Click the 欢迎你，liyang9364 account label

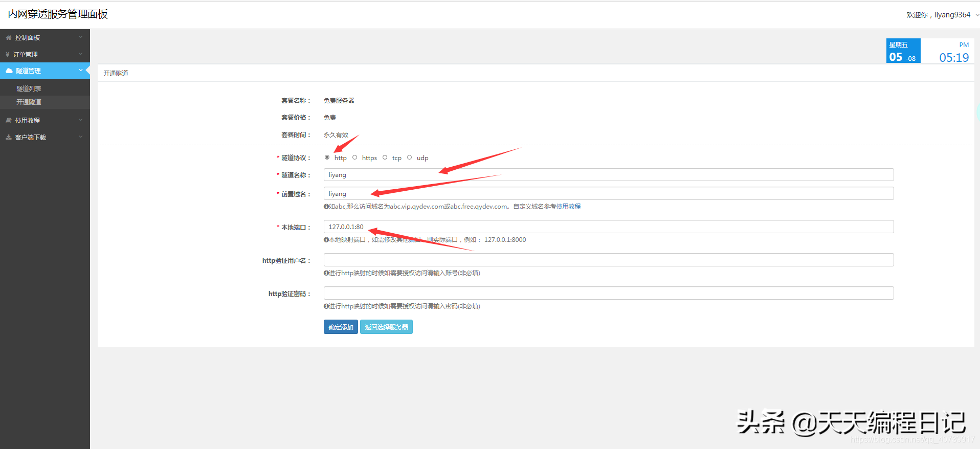(938, 15)
